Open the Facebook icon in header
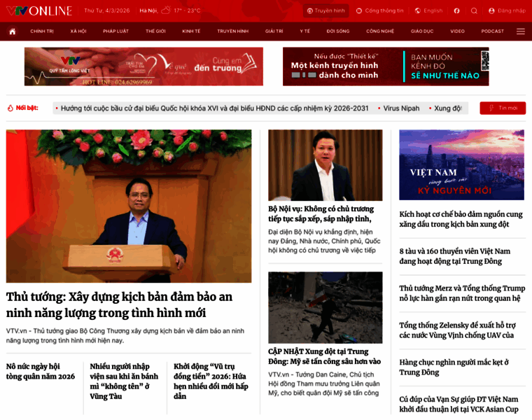532x420 pixels. [456, 11]
